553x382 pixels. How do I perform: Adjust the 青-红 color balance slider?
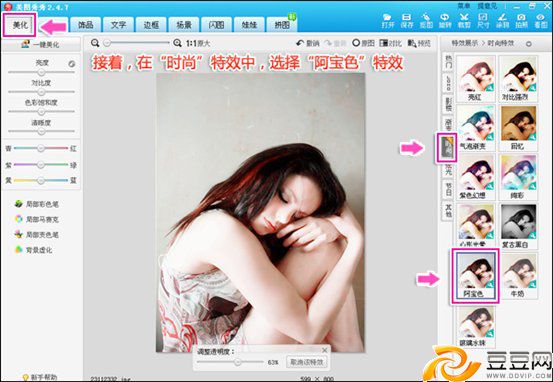(x=41, y=148)
